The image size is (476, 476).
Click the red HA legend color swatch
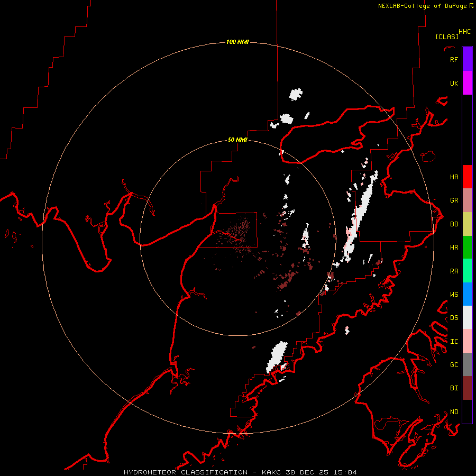[x=467, y=177]
